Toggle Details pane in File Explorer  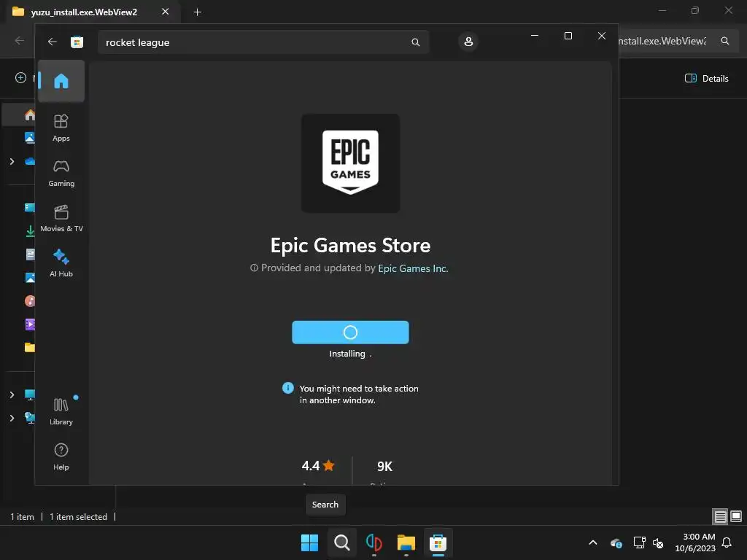[706, 79]
